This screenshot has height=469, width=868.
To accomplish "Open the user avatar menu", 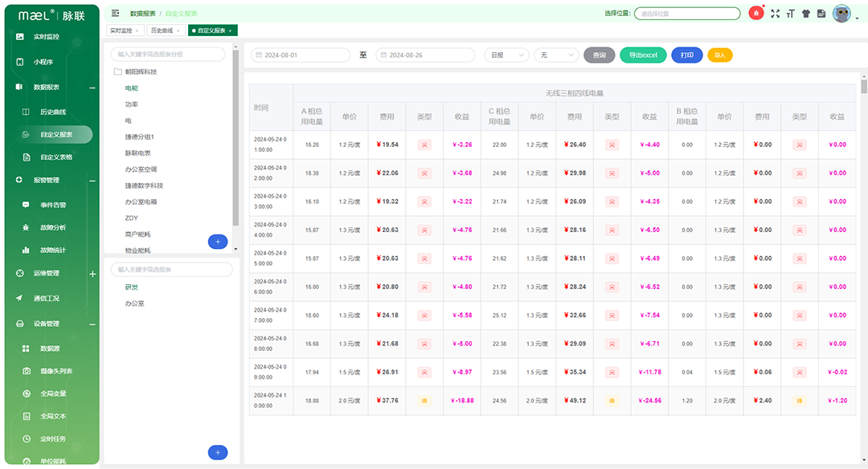I will tap(841, 14).
